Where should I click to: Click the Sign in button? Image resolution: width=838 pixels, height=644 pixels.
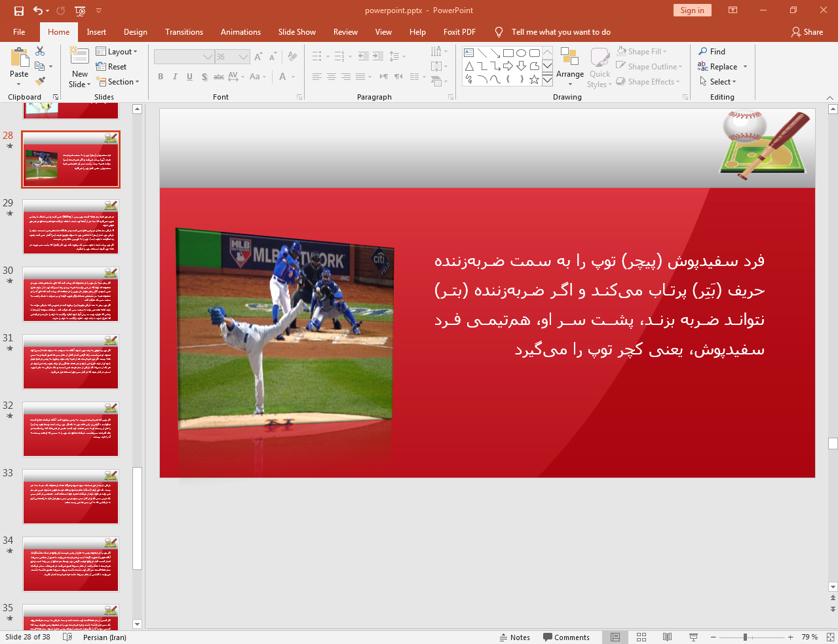pyautogui.click(x=692, y=10)
